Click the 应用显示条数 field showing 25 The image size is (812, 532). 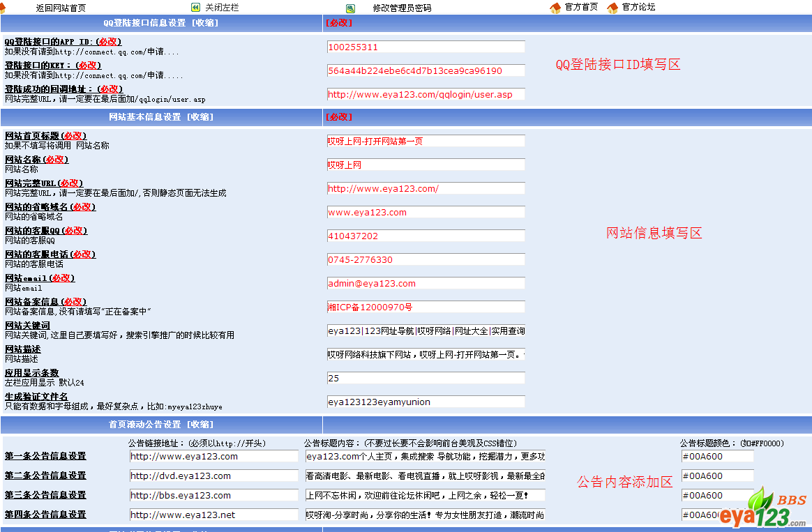pos(426,379)
